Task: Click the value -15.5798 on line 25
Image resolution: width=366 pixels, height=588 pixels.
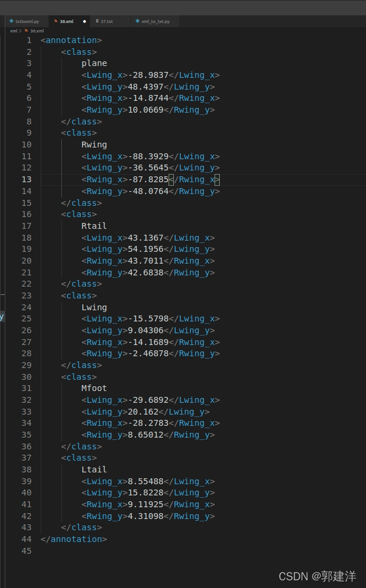Action: pyautogui.click(x=149, y=318)
